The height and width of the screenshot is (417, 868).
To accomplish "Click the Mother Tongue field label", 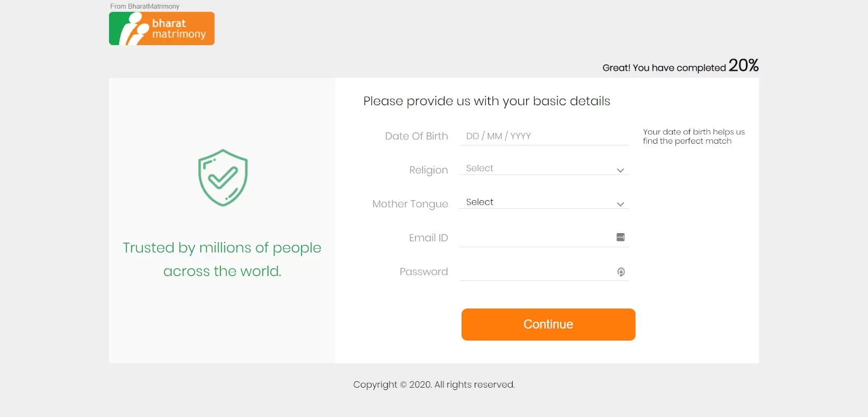I will tap(410, 204).
